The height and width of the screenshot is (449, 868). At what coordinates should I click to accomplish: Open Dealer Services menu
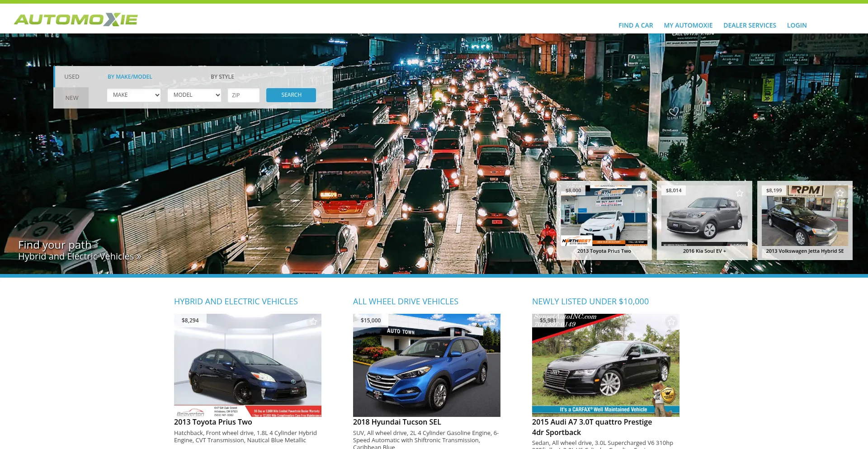(750, 25)
